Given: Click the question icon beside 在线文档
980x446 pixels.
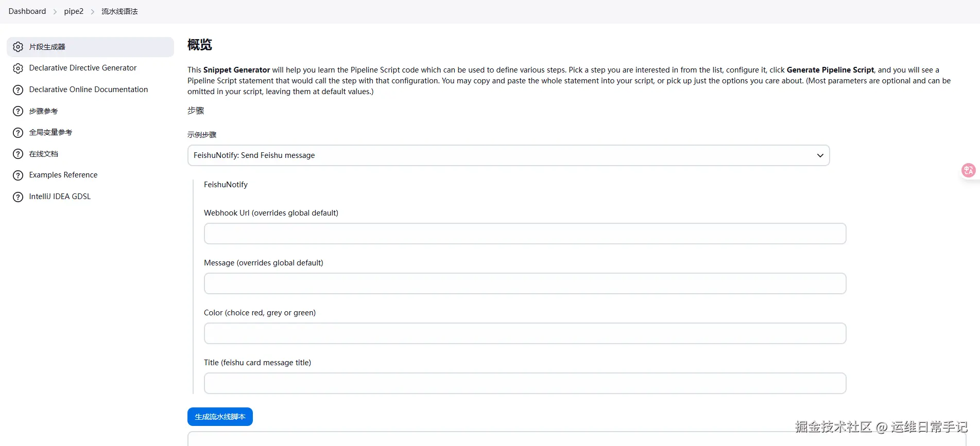Looking at the screenshot, I should (x=18, y=154).
